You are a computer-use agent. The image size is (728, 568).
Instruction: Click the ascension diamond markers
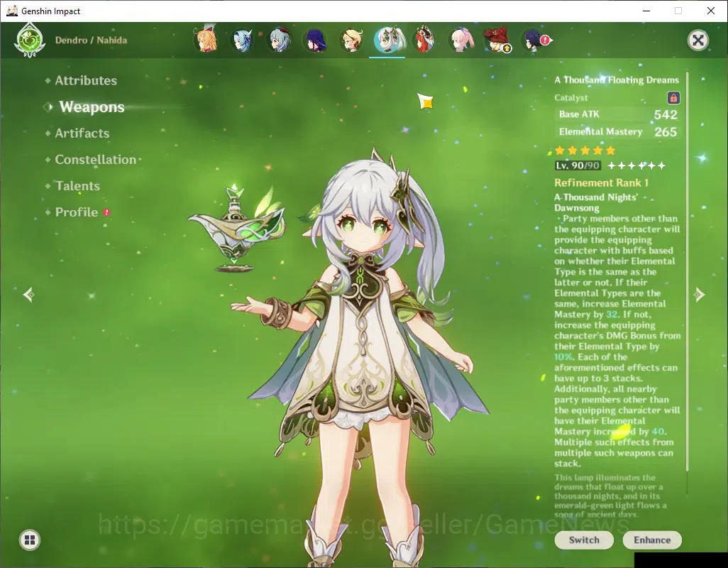[x=636, y=165]
